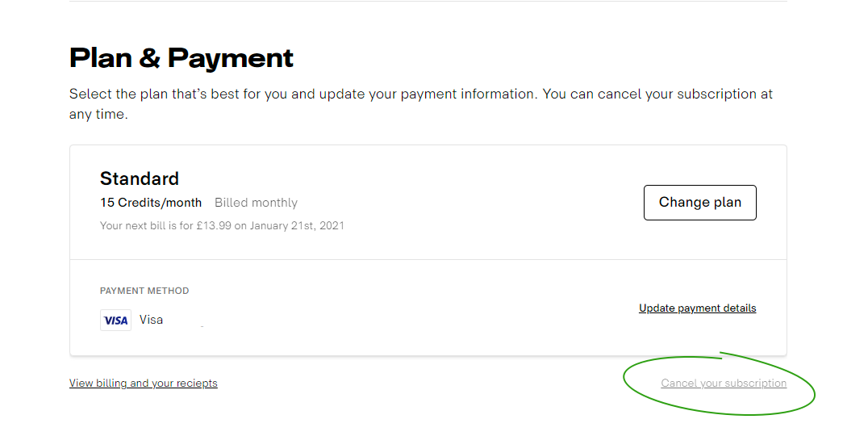Click the Visa card logo icon
The image size is (868, 436).
click(115, 321)
